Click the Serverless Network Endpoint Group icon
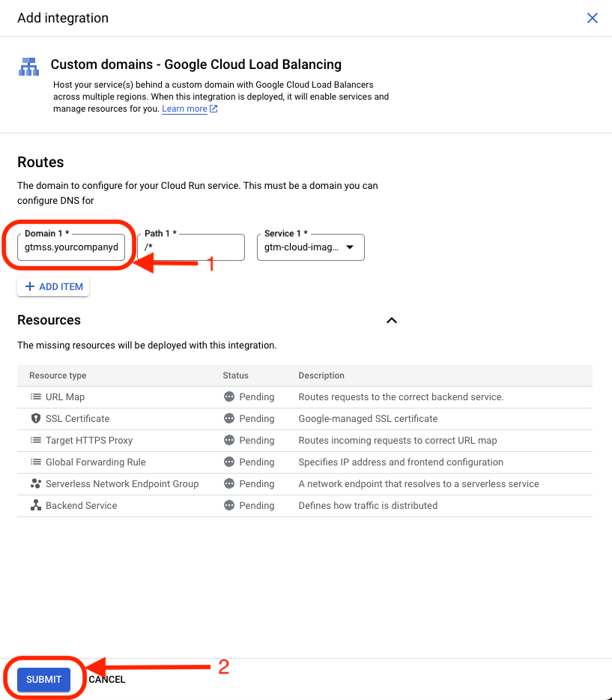Screen dimensions: 612x700 pos(35,484)
